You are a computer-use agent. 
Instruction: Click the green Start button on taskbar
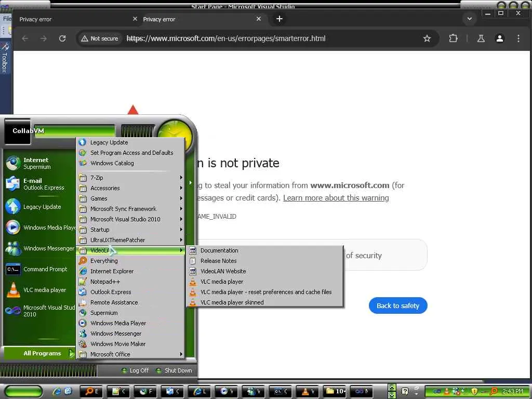click(x=23, y=392)
